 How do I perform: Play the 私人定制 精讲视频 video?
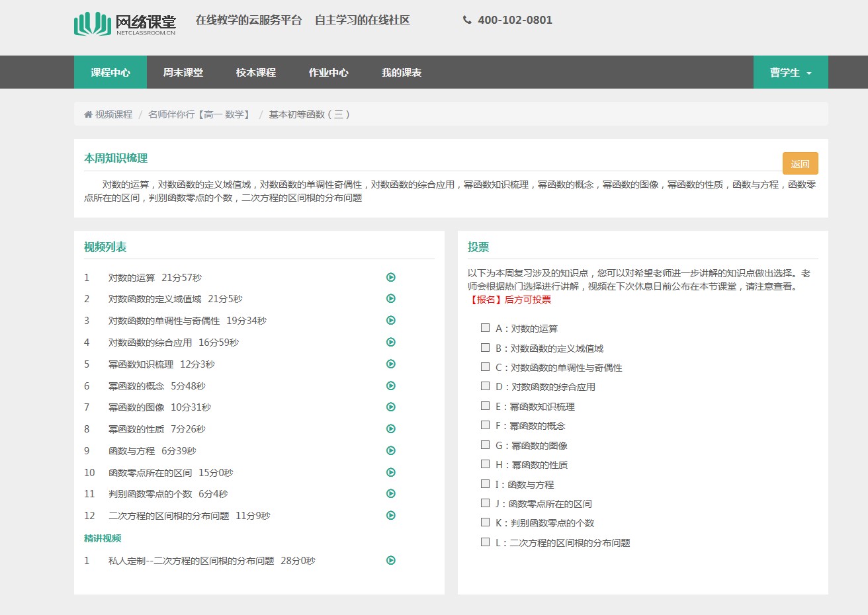391,561
